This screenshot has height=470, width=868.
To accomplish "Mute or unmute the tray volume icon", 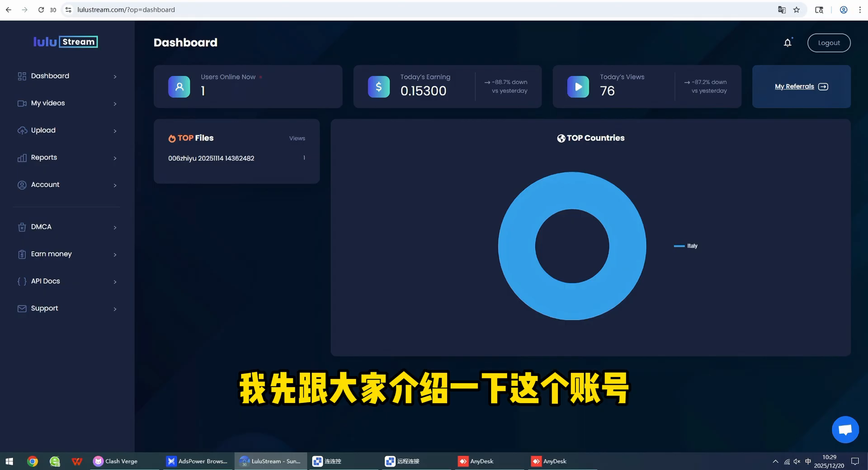I will [x=797, y=461].
